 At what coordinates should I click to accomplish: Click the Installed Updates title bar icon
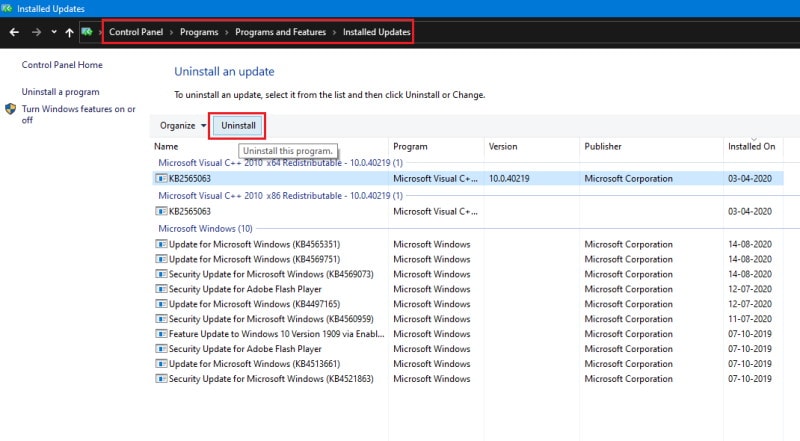point(7,8)
